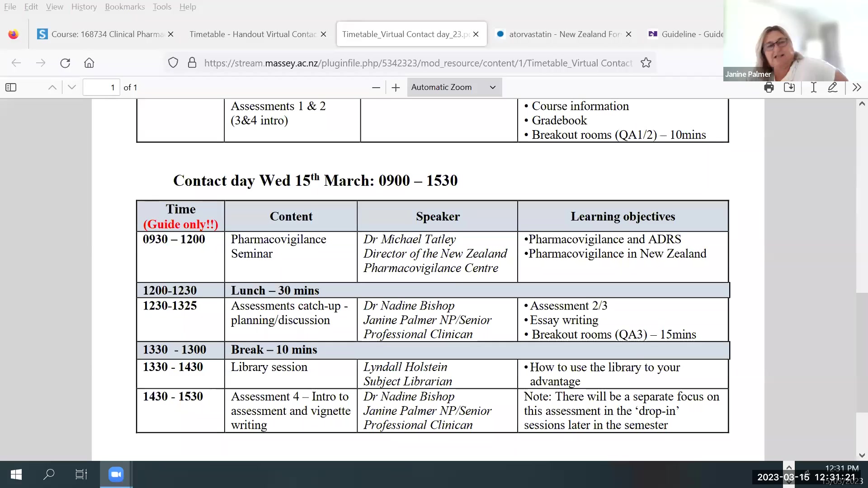Close the Timetable Handout Virtual Contact tab
The width and height of the screenshot is (868, 488).
(x=323, y=34)
